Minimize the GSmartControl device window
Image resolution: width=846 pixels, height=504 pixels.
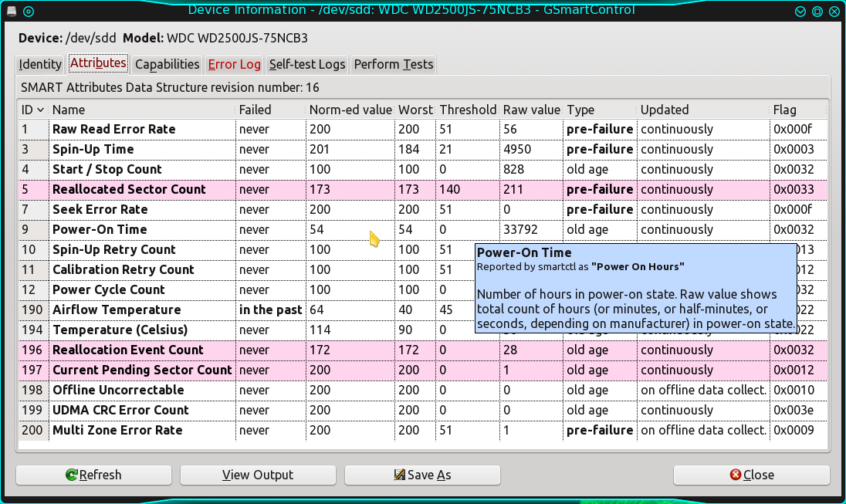coord(800,12)
